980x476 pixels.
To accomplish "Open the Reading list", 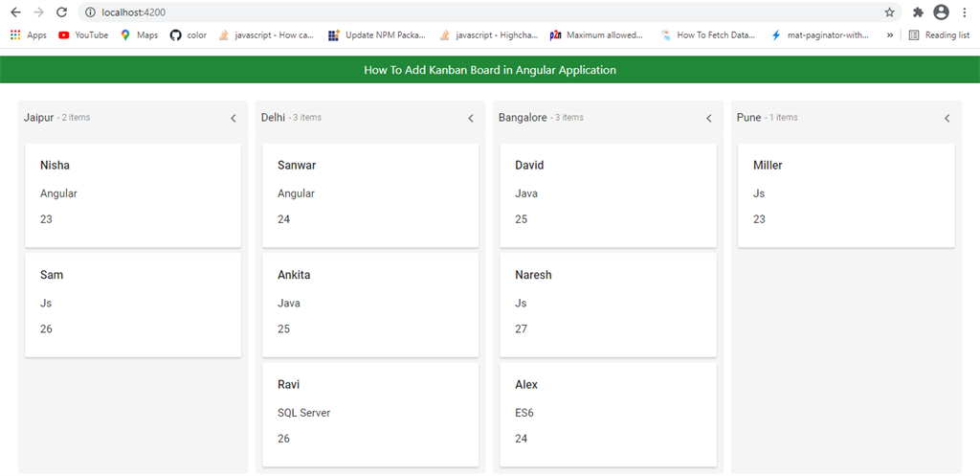I will (x=939, y=35).
